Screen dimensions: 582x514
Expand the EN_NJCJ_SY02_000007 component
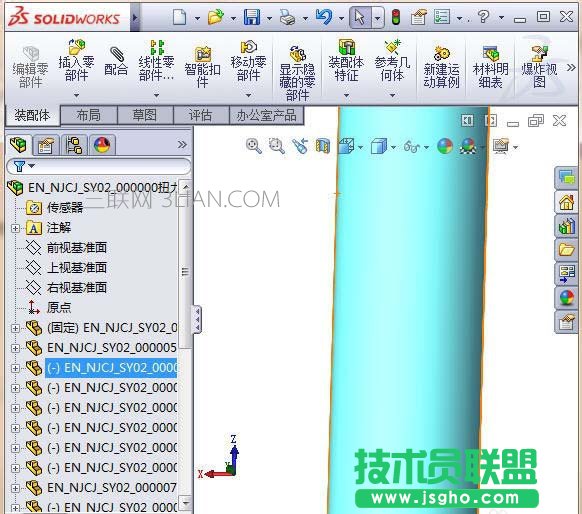click(x=15, y=488)
